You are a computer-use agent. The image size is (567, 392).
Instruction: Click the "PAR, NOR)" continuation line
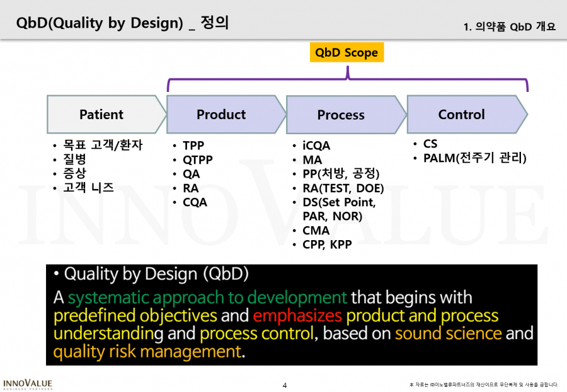click(x=332, y=216)
